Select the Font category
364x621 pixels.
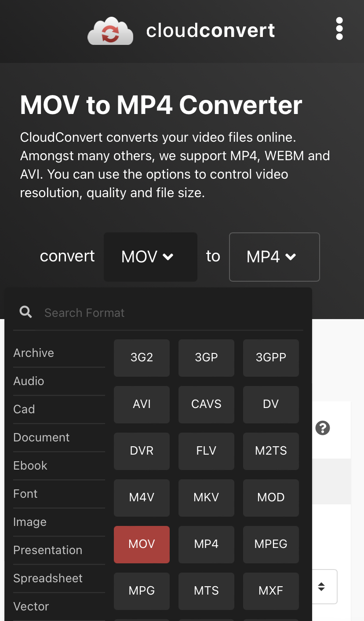click(x=59, y=494)
